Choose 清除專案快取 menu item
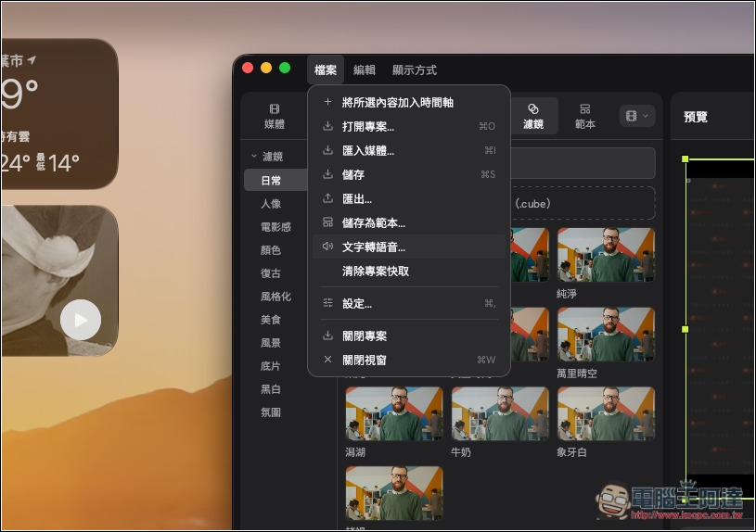This screenshot has width=756, height=532. click(409, 271)
